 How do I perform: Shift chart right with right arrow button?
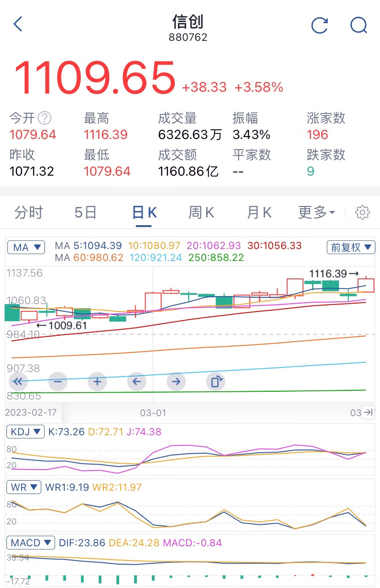(176, 381)
